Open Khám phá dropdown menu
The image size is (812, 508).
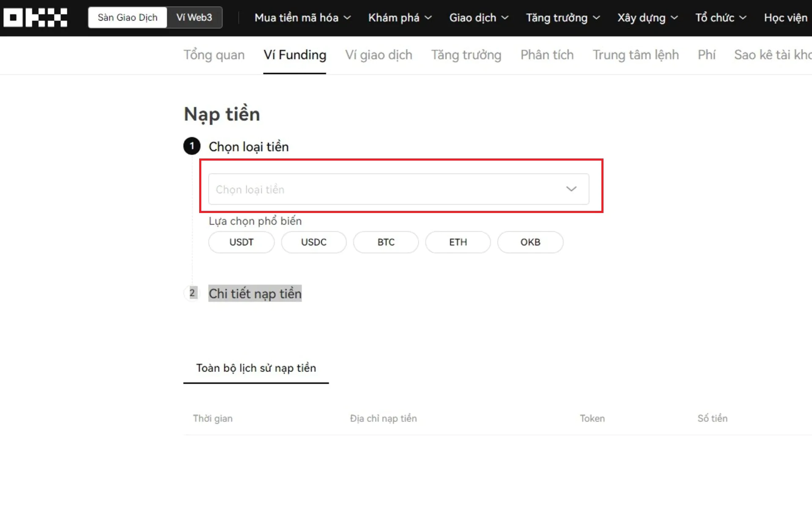coord(400,18)
